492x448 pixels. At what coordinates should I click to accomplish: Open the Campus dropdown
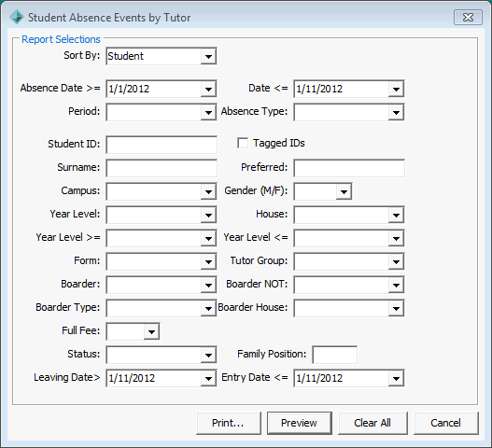point(208,191)
